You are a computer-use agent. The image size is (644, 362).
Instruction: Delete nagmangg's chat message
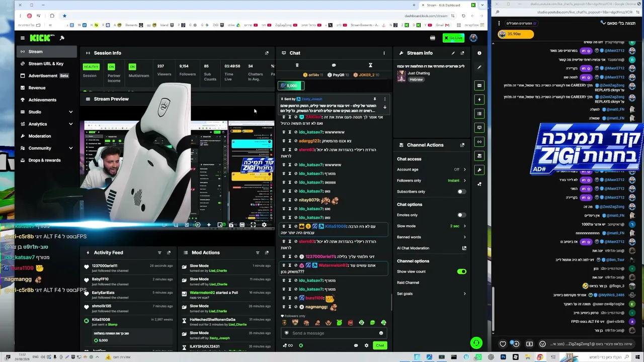click(284, 307)
